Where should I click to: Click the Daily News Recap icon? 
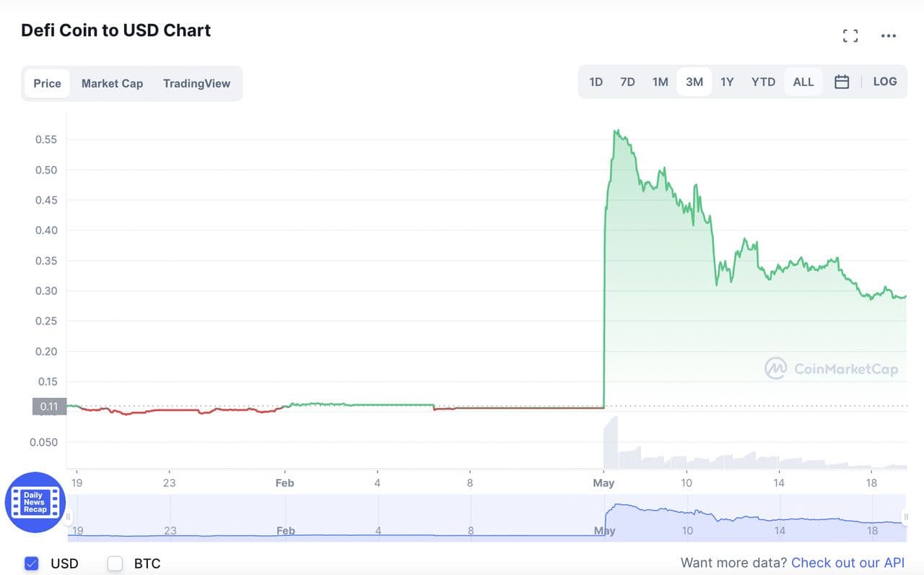(x=35, y=503)
